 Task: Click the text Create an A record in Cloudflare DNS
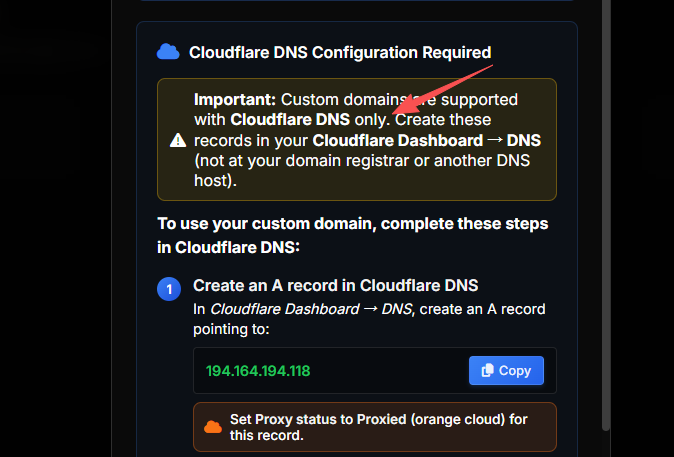(336, 285)
